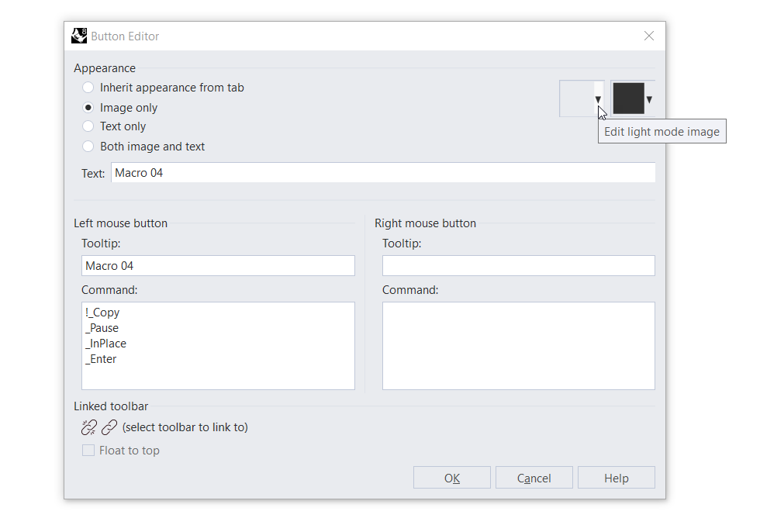Select Both image and text option

pos(88,147)
